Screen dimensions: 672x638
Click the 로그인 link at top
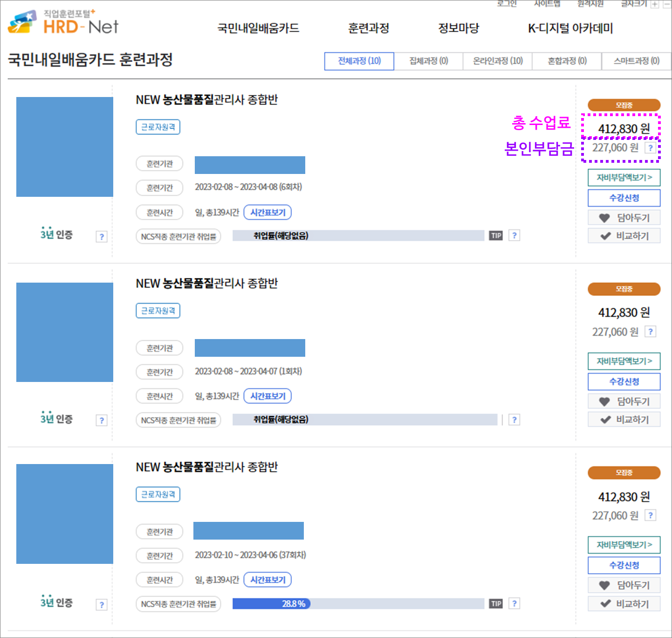507,4
